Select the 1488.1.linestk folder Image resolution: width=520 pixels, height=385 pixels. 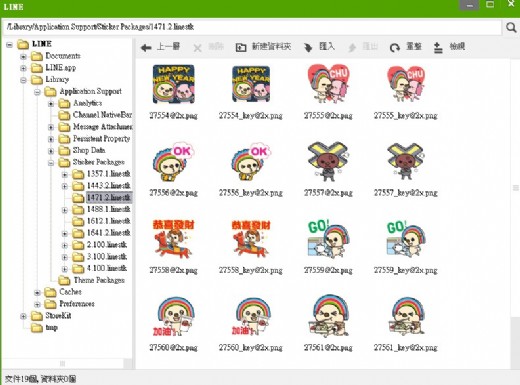click(108, 209)
